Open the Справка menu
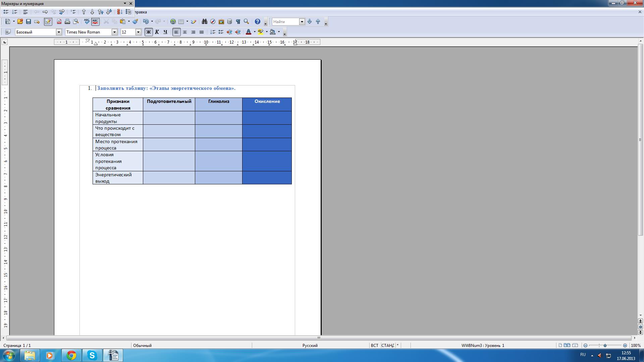644x362 pixels. pyautogui.click(x=140, y=12)
